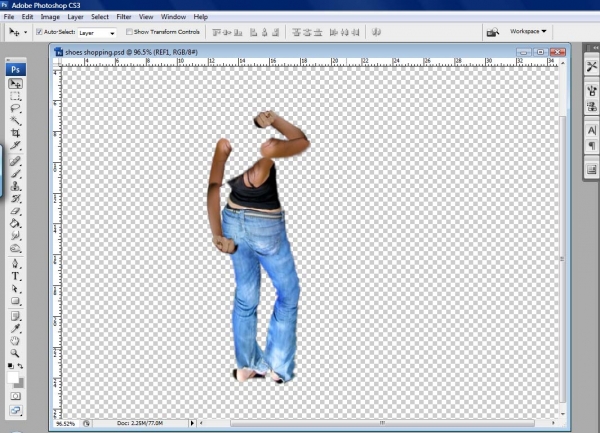Select the Lasso tool
This screenshot has width=600, height=433.
(15, 108)
